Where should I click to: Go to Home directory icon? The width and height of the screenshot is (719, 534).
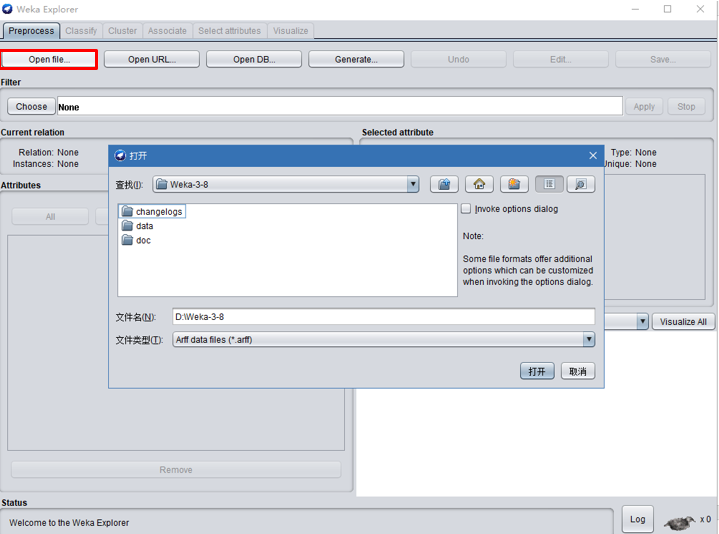pyautogui.click(x=479, y=184)
